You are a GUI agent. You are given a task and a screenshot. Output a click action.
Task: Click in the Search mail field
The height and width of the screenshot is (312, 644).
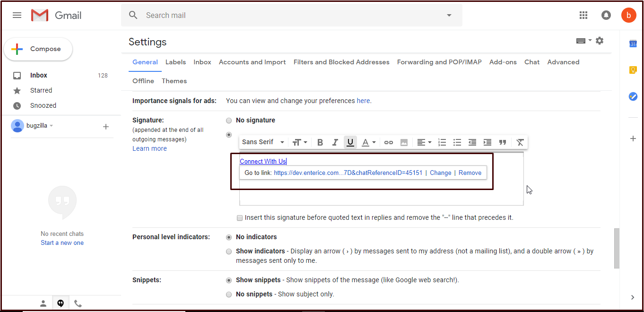(x=284, y=16)
